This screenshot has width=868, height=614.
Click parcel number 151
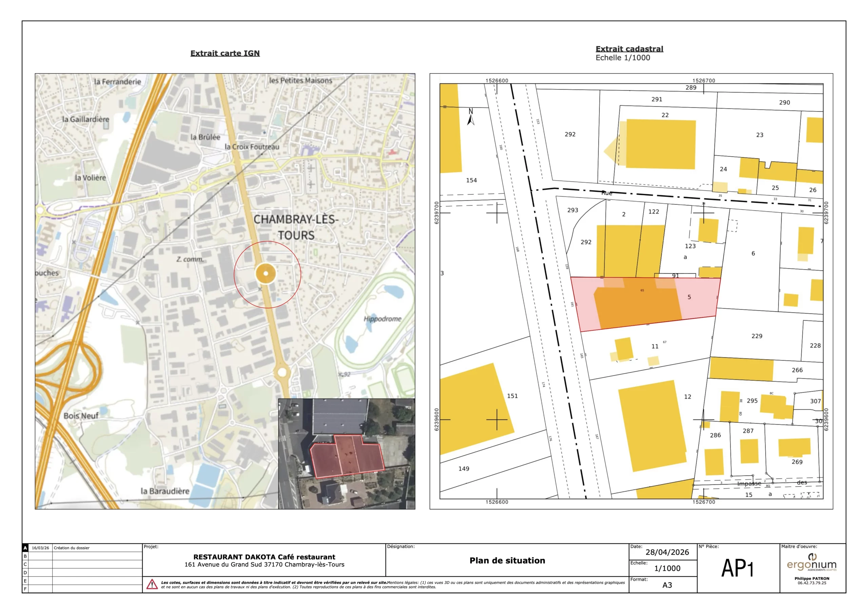[512, 396]
